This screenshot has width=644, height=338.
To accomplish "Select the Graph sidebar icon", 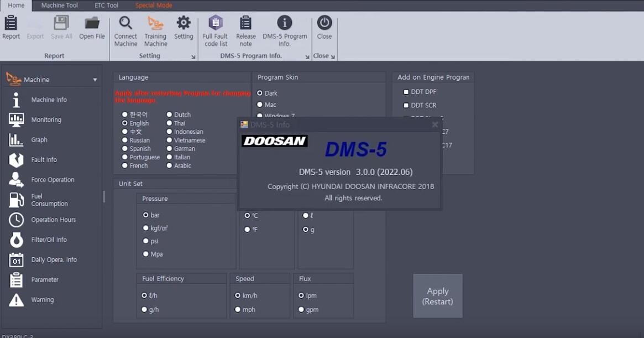I will (39, 139).
